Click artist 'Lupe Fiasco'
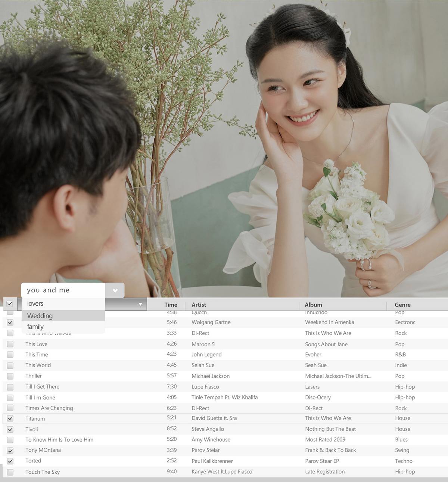Viewport: 448px width, 489px height. (x=205, y=387)
